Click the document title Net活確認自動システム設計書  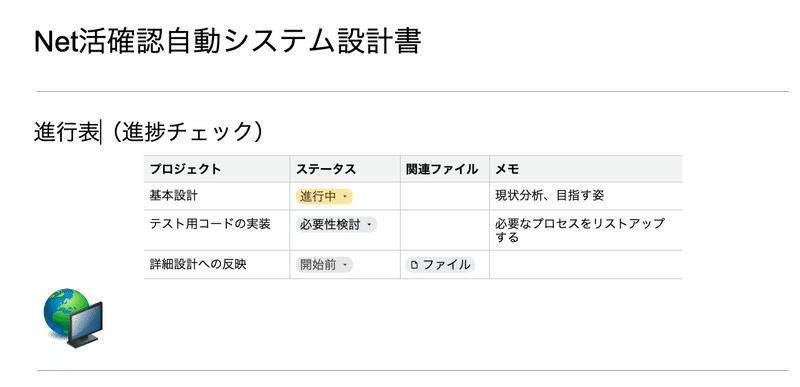228,41
